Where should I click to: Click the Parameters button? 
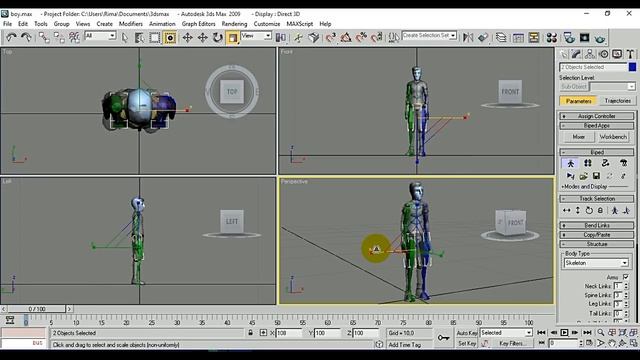point(578,101)
